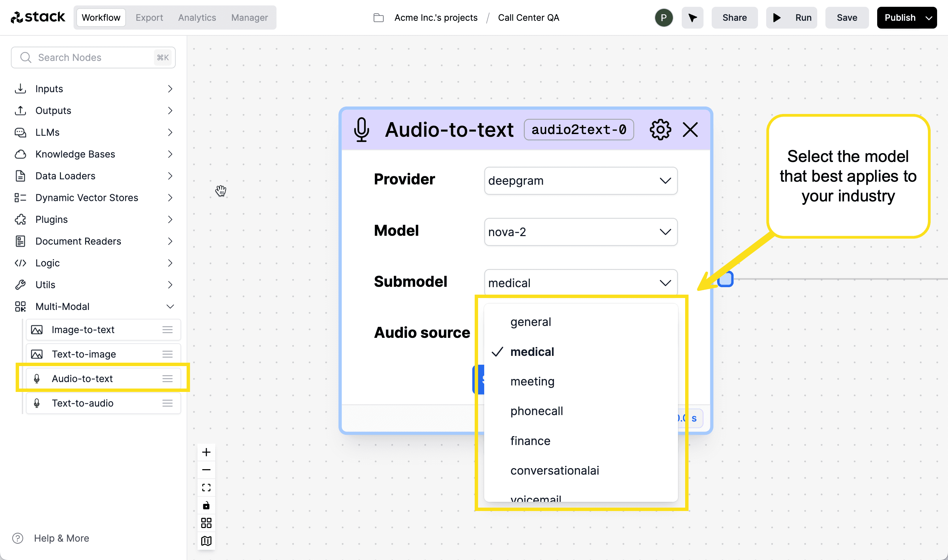Toggle the minimap icon
This screenshot has height=560, width=948.
click(x=206, y=541)
